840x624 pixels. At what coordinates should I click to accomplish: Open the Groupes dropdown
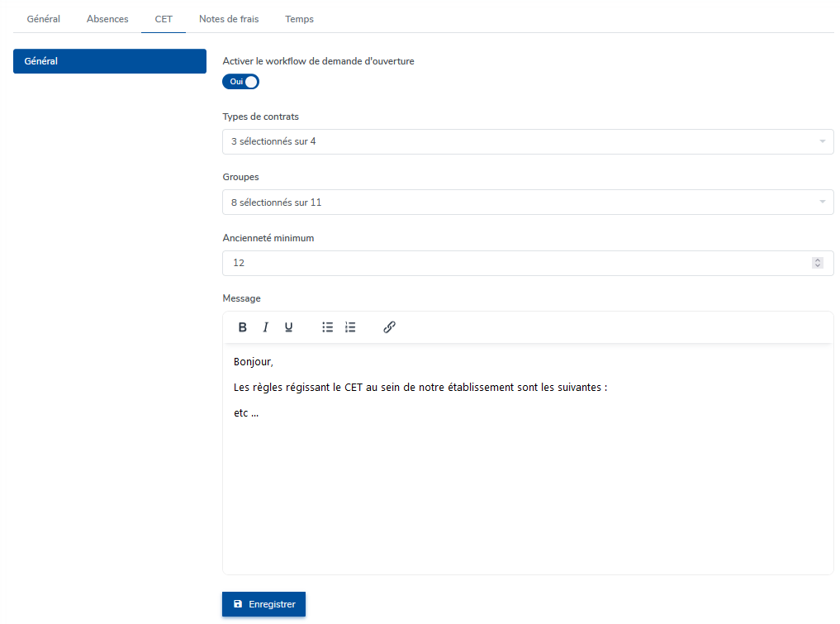528,202
